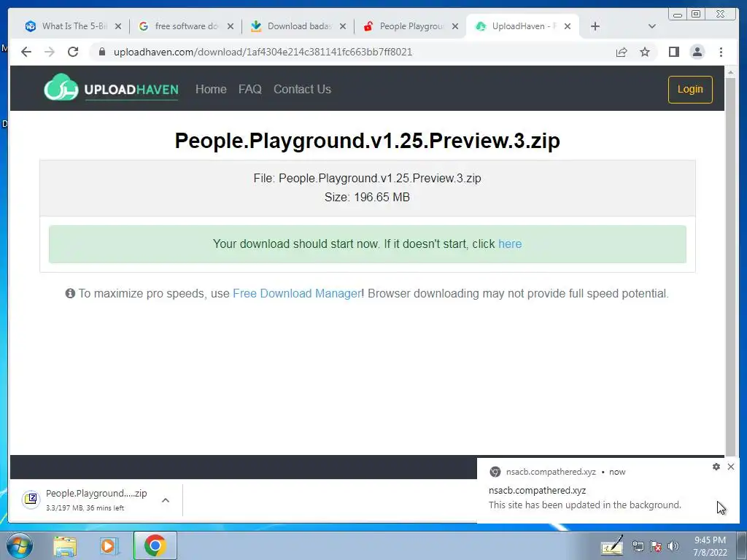Go back to previous page

(x=26, y=52)
